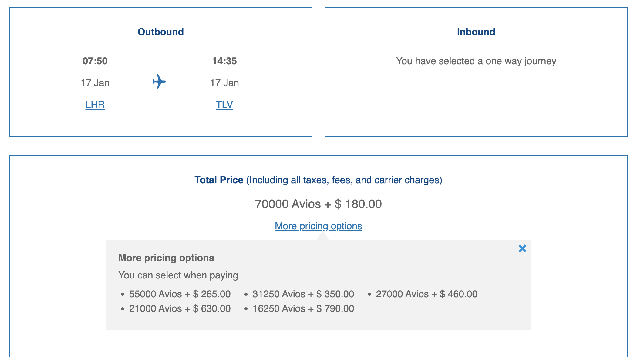Image resolution: width=637 pixels, height=364 pixels.
Task: Open the LHR airport details link
Action: 95,105
